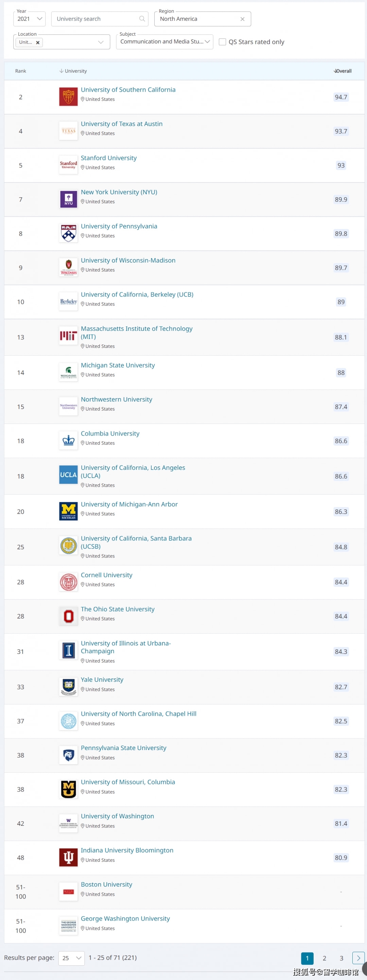Enable QS Stars rated only checkbox
This screenshot has height=980, width=367.
pos(222,42)
